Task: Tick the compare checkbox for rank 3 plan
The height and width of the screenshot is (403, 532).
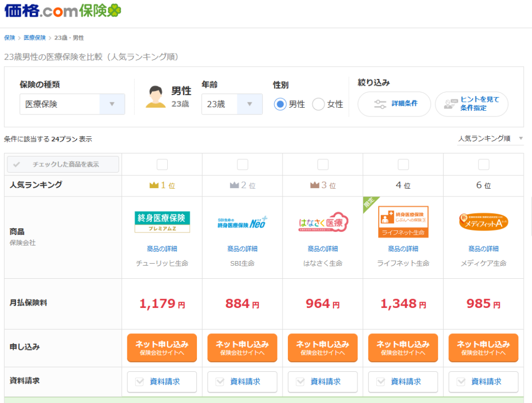Action: tap(323, 165)
